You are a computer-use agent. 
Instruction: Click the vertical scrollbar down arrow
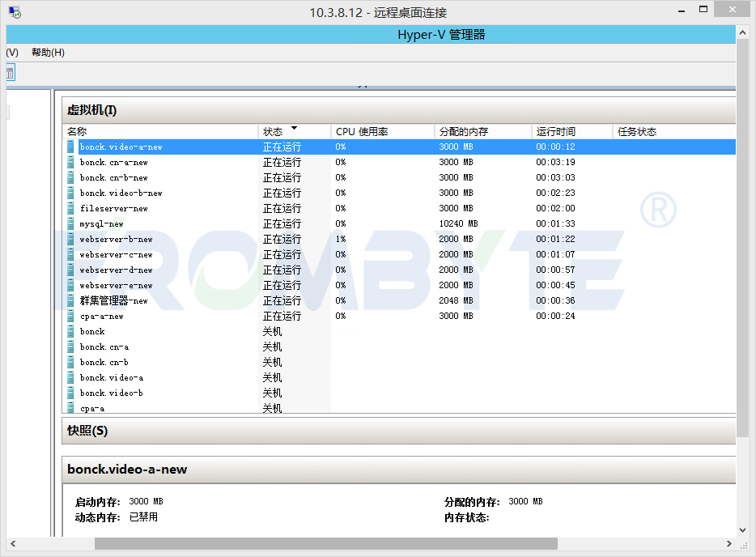pos(742,529)
